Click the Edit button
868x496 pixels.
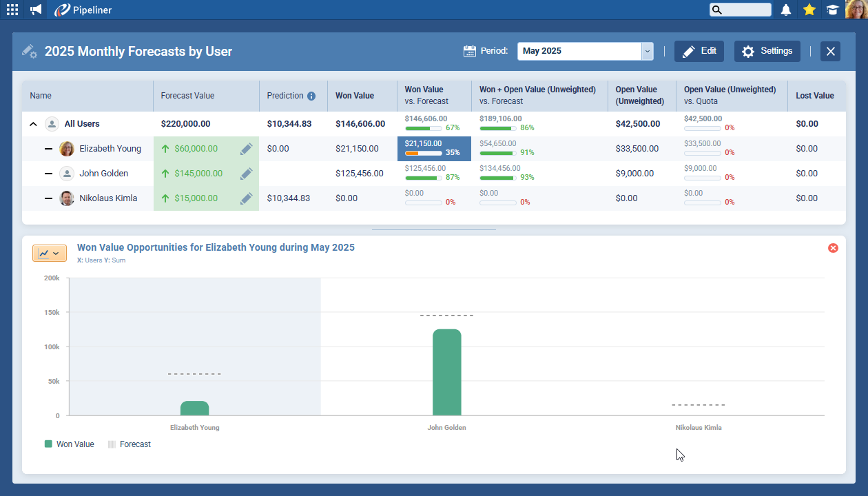(699, 51)
